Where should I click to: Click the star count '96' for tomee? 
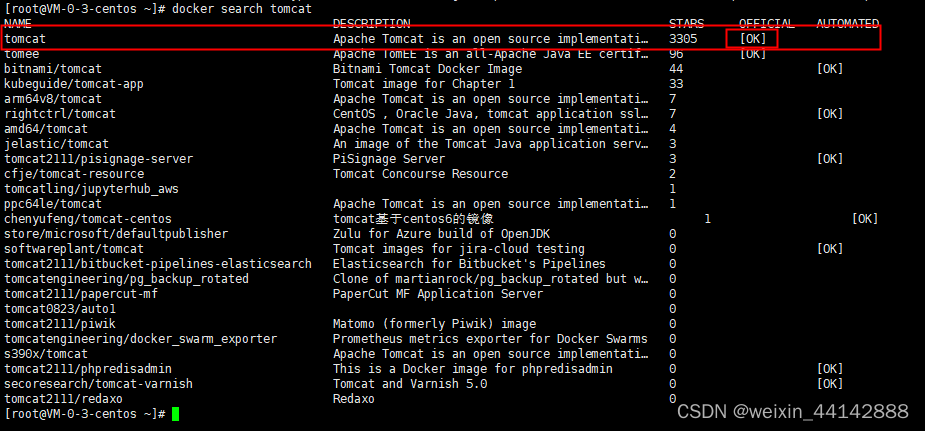pyautogui.click(x=676, y=54)
